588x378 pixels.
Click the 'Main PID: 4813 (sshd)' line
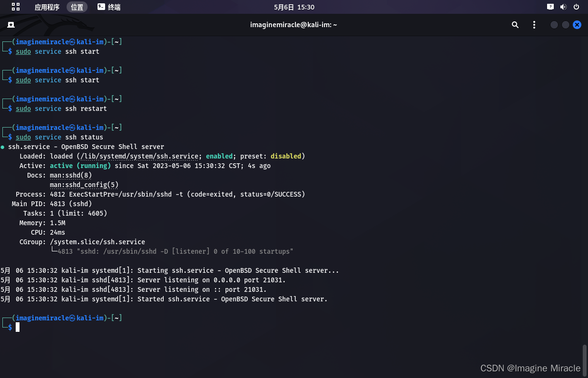52,204
